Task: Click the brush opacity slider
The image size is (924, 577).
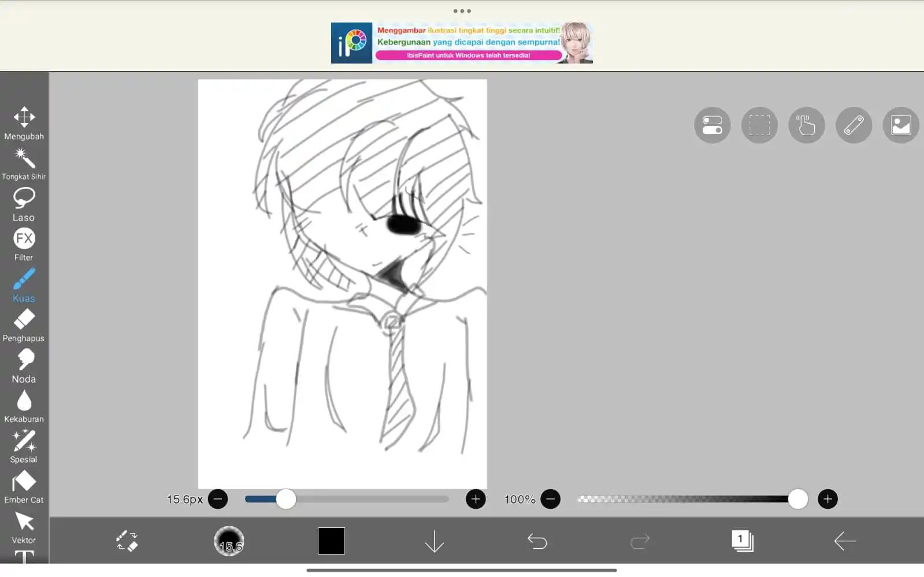Action: (x=692, y=499)
